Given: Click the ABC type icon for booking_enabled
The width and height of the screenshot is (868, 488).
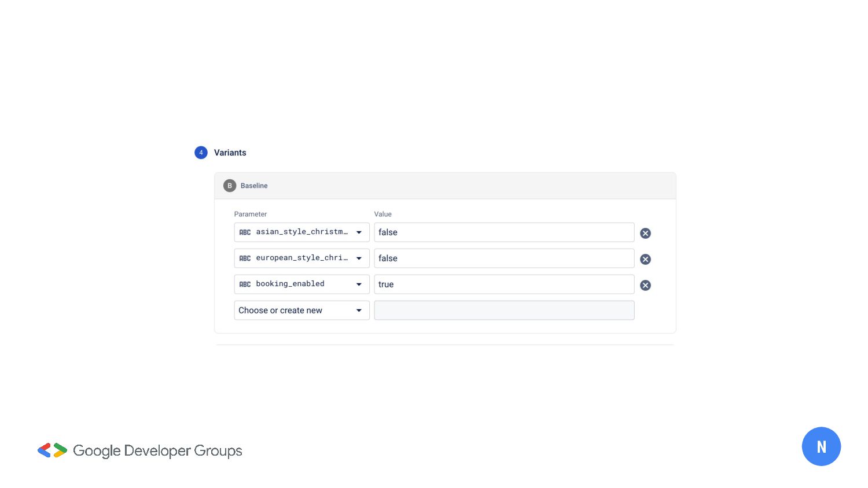Looking at the screenshot, I should (x=245, y=284).
